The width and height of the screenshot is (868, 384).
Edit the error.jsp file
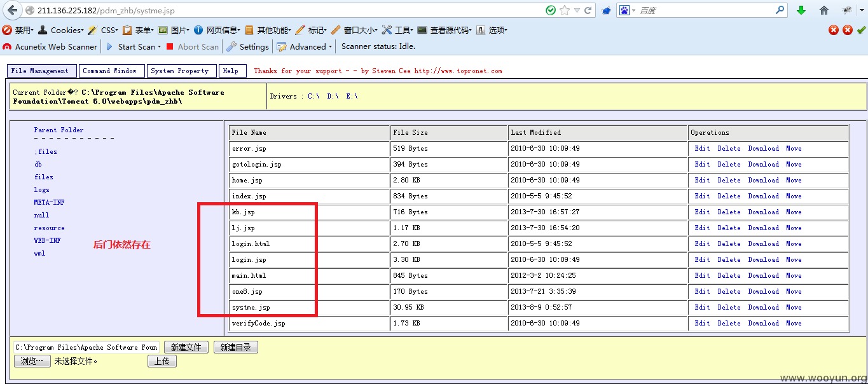[x=702, y=148]
